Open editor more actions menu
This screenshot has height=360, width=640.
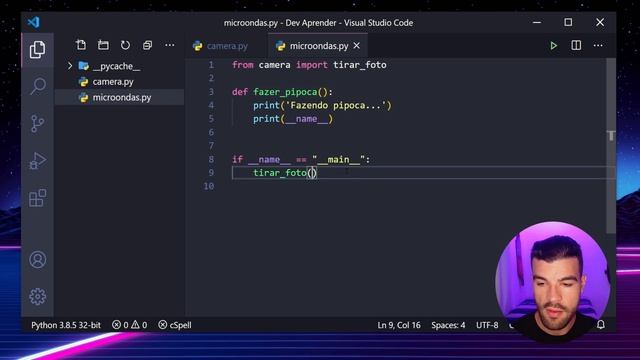tap(598, 45)
